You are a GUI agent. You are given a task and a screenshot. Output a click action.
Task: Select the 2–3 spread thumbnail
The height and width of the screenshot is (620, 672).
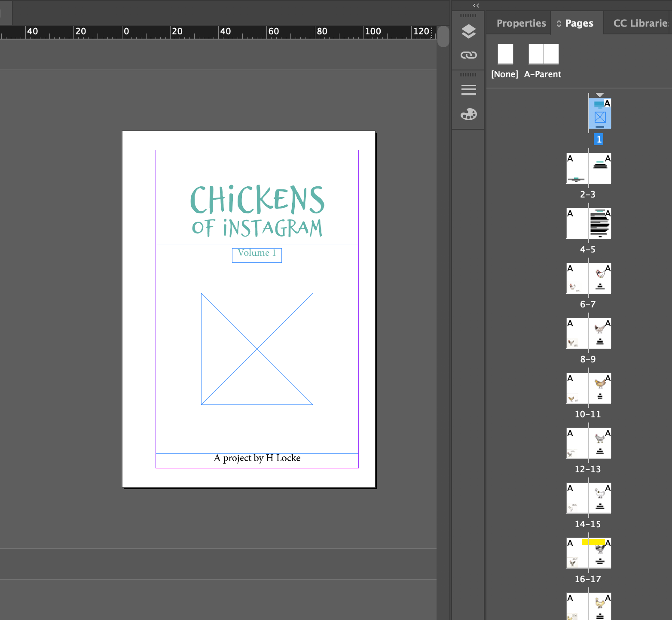point(589,168)
